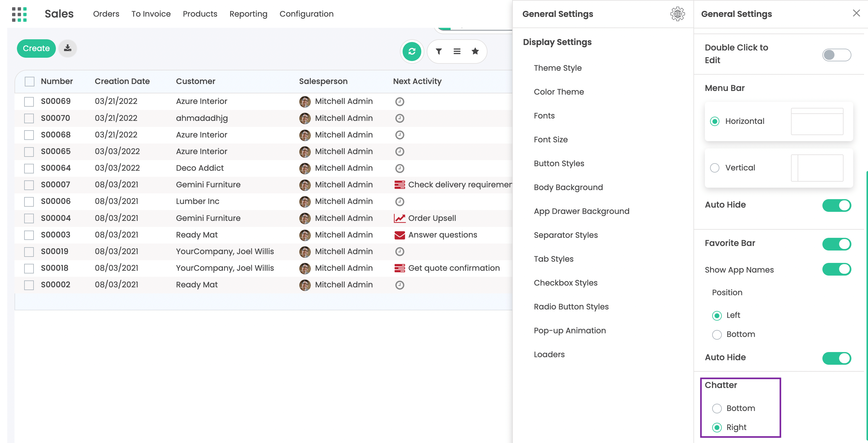
Task: Open the Reporting menu
Action: click(x=248, y=14)
